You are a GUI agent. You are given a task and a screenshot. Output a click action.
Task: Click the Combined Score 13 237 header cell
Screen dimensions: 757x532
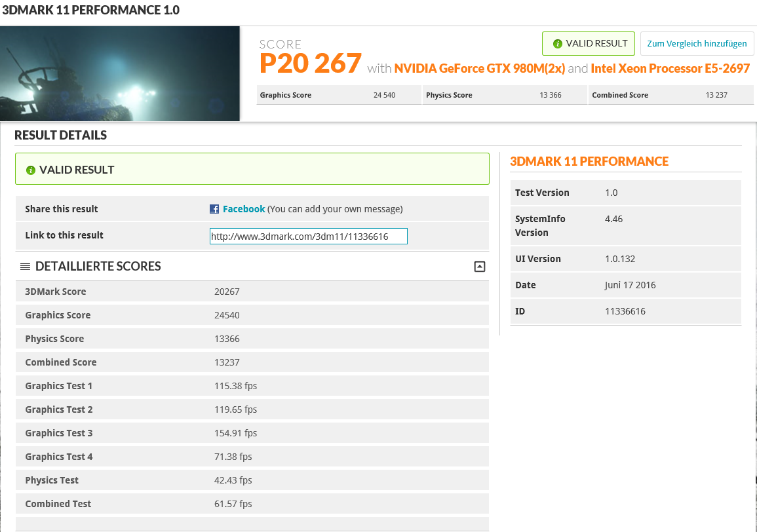pos(671,95)
